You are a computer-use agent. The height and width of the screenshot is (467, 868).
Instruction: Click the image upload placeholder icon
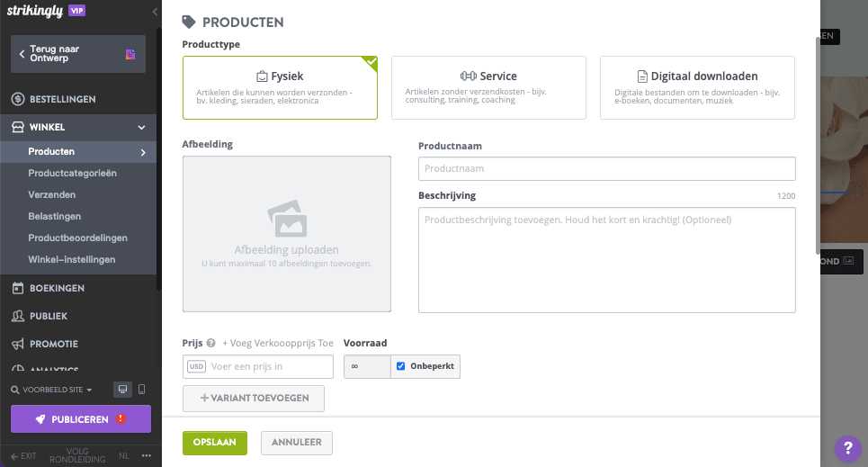click(x=287, y=219)
